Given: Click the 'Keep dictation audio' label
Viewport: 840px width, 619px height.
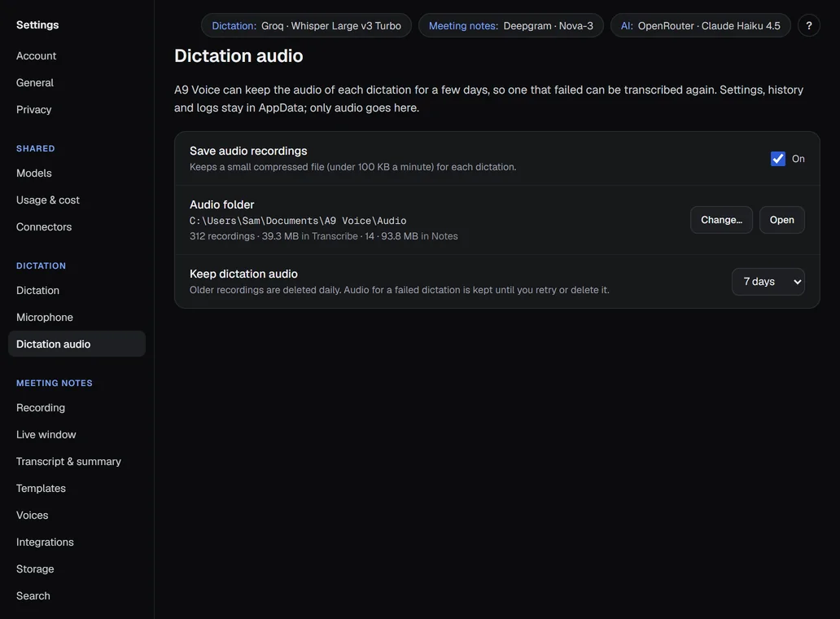Looking at the screenshot, I should [243, 274].
